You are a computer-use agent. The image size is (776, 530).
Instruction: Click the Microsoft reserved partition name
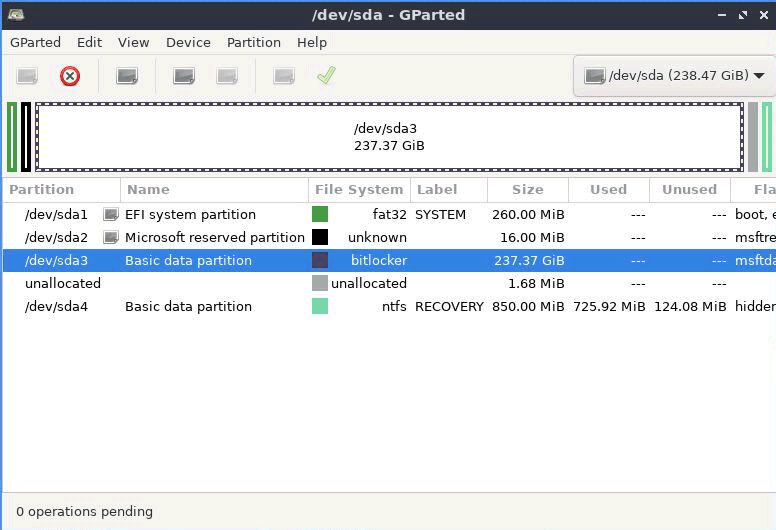(215, 238)
